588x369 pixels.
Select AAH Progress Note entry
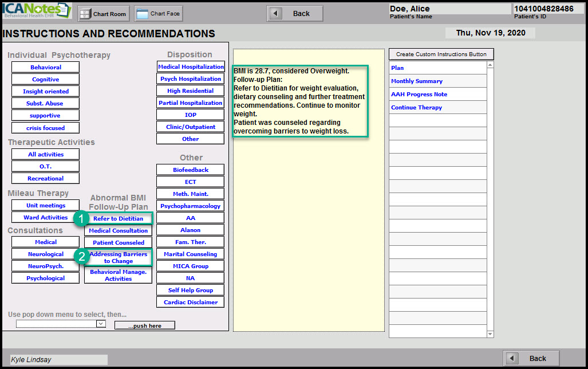click(419, 95)
